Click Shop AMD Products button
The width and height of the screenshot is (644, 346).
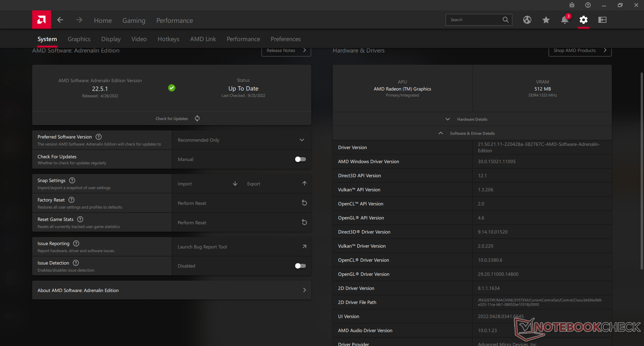[x=580, y=51]
